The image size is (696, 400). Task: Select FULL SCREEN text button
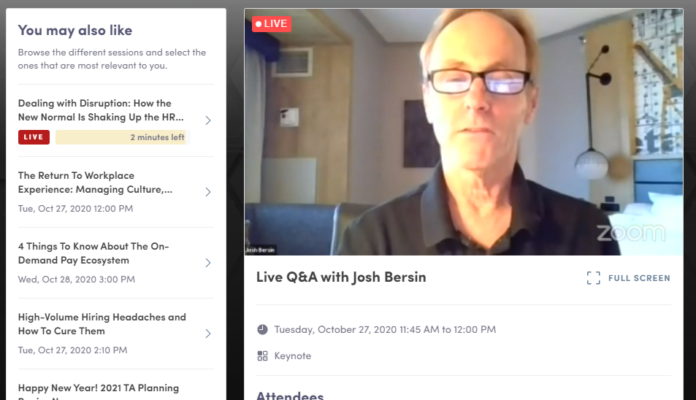(639, 278)
